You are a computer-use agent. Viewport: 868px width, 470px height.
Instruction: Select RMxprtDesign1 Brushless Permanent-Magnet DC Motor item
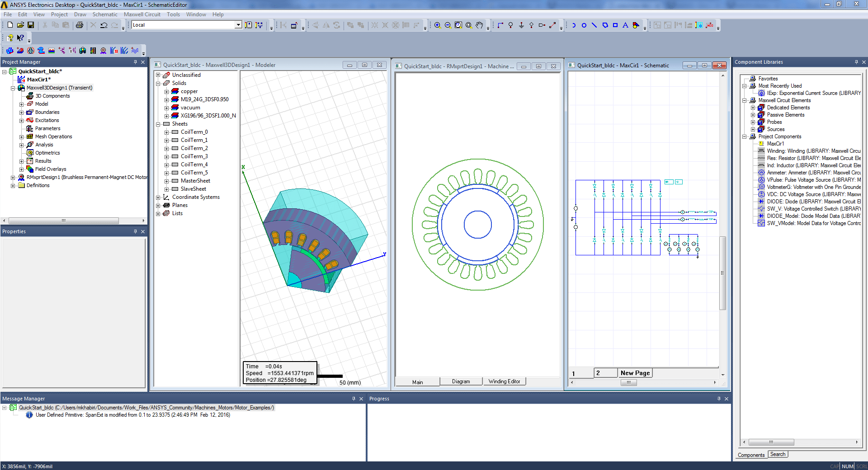click(x=87, y=177)
